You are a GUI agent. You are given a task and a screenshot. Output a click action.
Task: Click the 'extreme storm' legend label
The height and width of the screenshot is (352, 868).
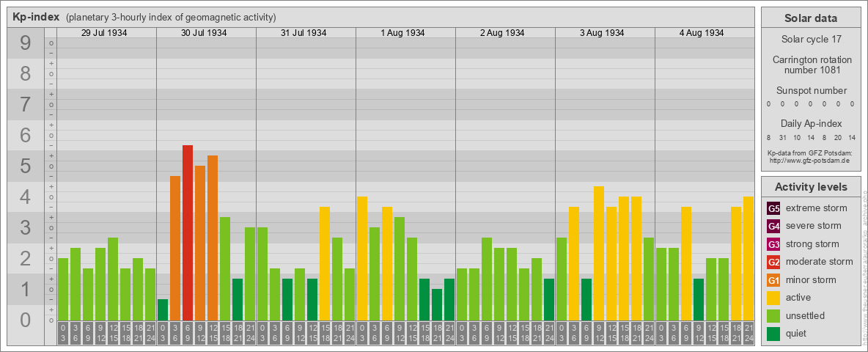click(x=817, y=208)
